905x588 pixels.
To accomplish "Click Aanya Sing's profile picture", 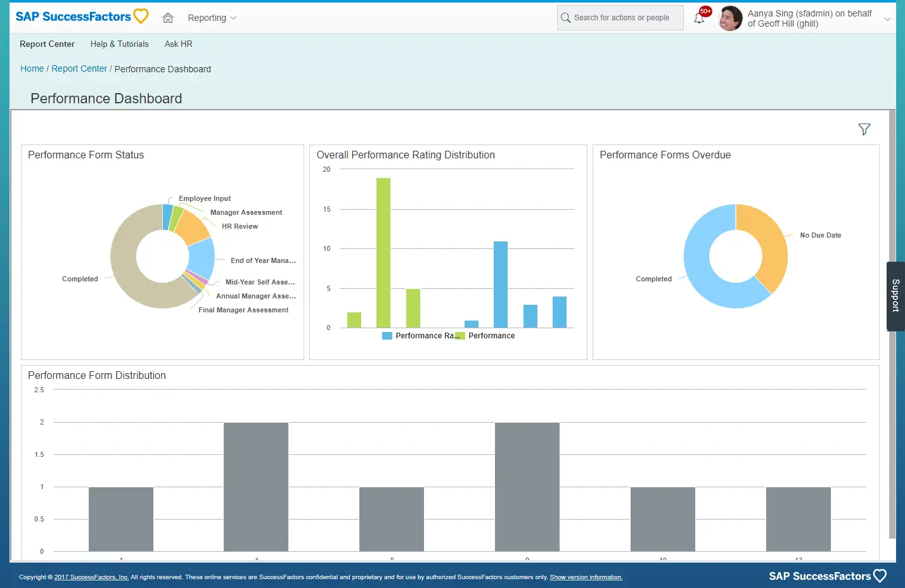I will coord(730,18).
